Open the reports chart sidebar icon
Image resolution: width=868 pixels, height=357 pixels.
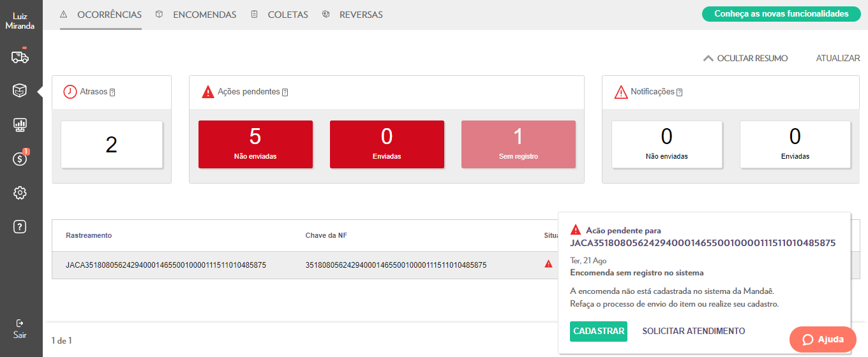click(x=20, y=125)
